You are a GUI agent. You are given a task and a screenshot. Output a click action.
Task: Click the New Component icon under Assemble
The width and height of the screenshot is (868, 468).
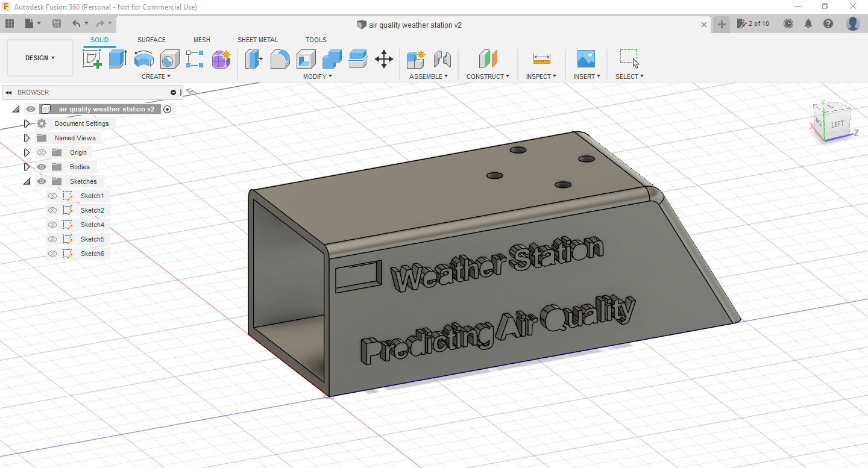(x=415, y=59)
